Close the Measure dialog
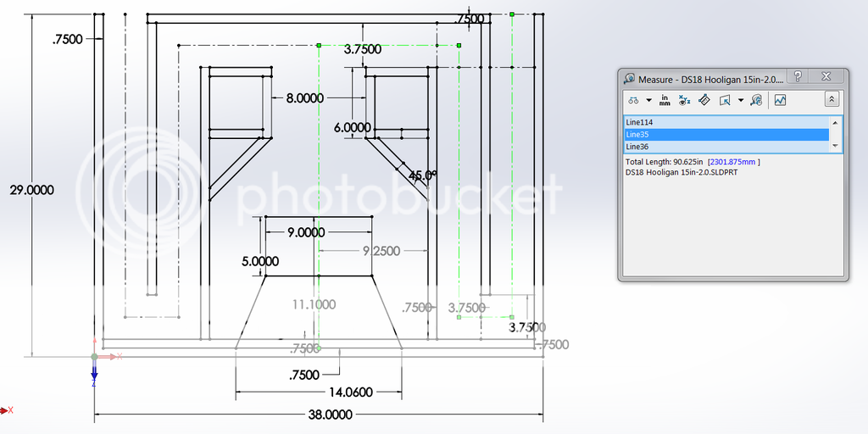Viewport: 868px width, 434px height. pos(826,77)
